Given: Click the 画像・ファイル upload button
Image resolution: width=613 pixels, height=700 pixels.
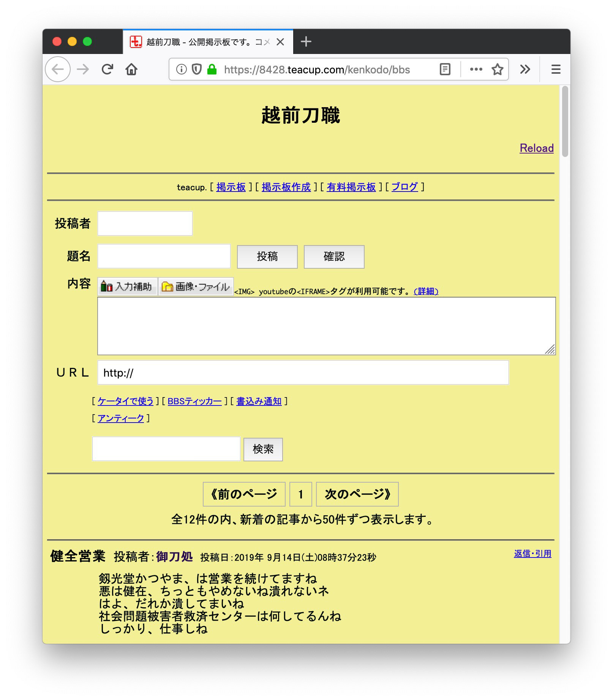Looking at the screenshot, I should point(196,287).
